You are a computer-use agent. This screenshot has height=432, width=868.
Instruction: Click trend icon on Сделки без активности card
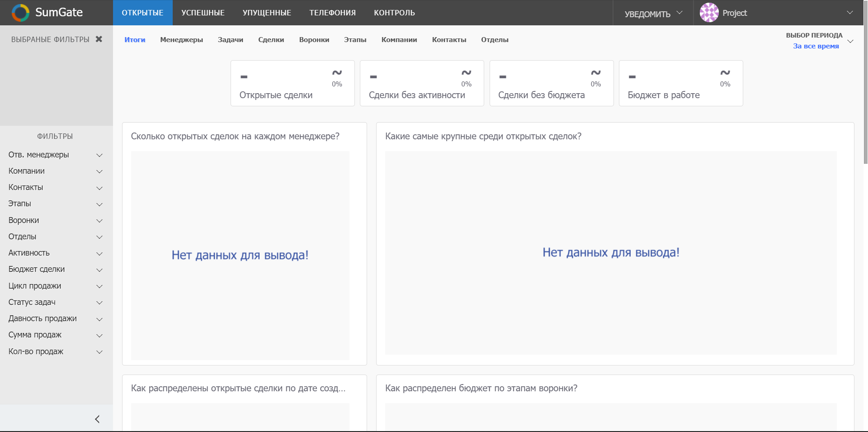(466, 72)
